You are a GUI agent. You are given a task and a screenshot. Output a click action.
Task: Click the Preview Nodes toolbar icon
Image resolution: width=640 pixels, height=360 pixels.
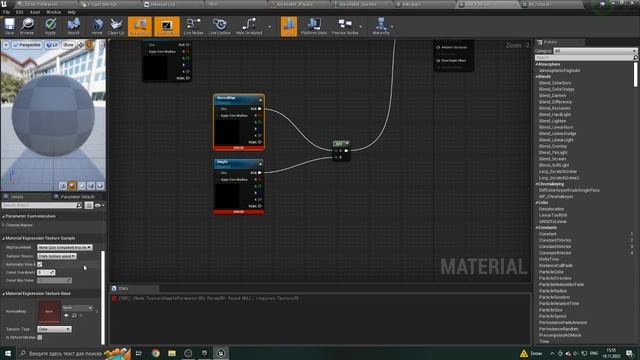345,26
